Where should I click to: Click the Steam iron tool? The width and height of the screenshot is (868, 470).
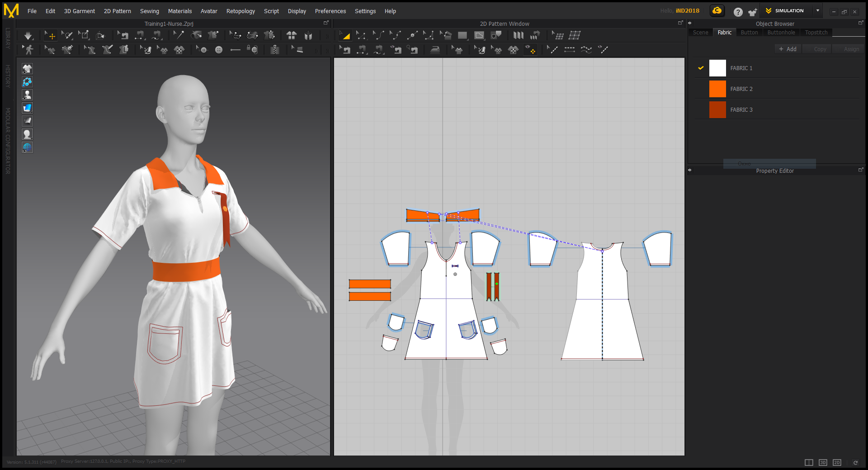click(x=435, y=50)
